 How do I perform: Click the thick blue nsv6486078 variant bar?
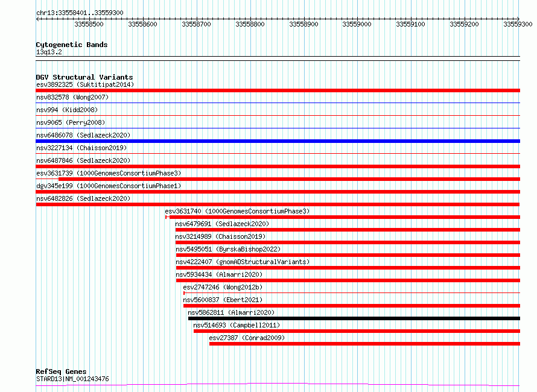pyautogui.click(x=278, y=141)
